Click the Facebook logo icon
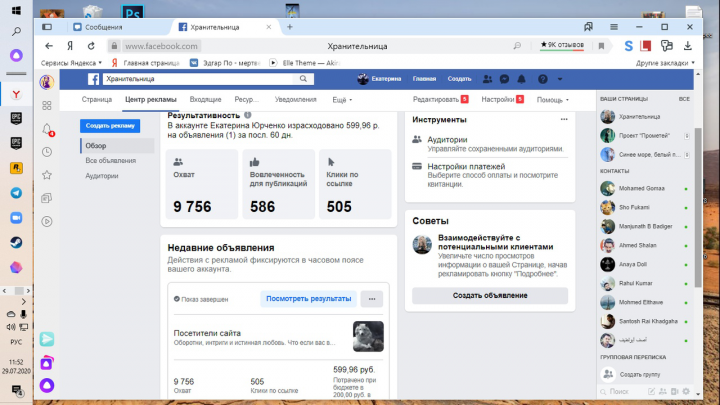 click(93, 79)
